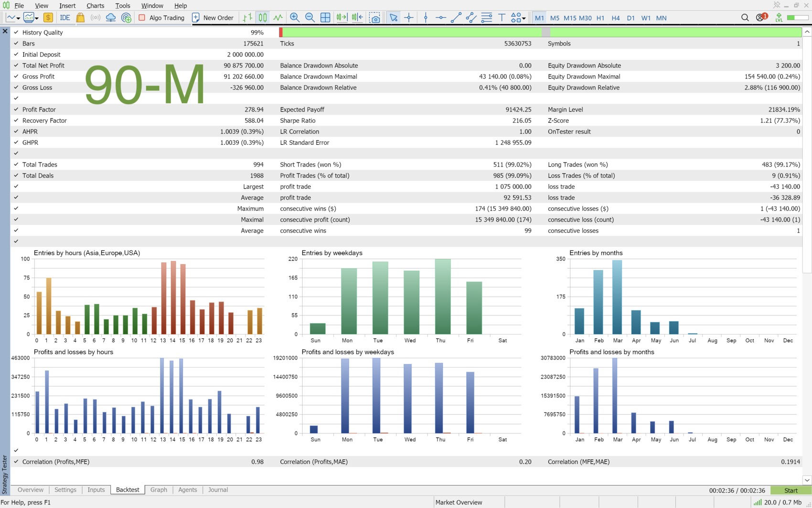Screen dimensions: 812x508
Task: Draw a trendline with the line tool
Action: [456, 18]
